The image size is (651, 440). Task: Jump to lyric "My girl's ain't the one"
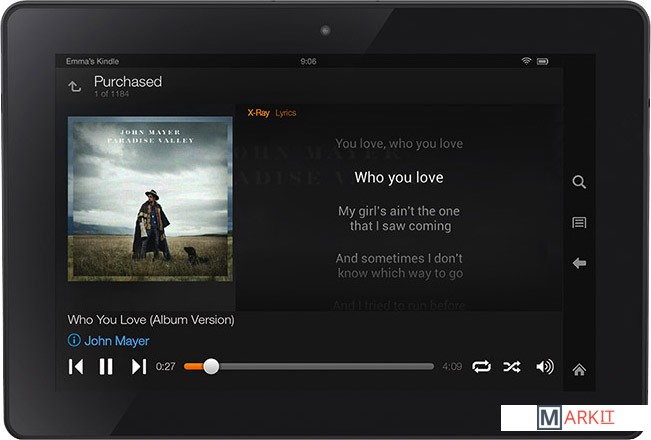pos(399,211)
